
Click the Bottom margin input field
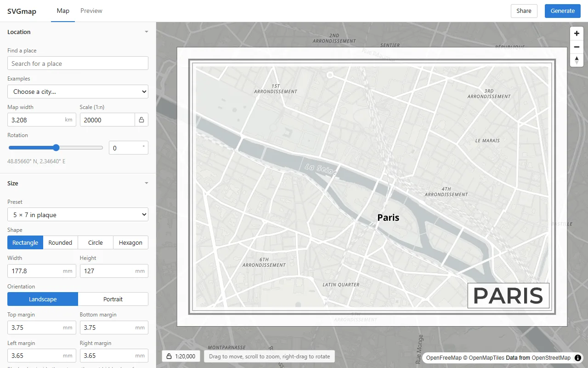(x=114, y=328)
